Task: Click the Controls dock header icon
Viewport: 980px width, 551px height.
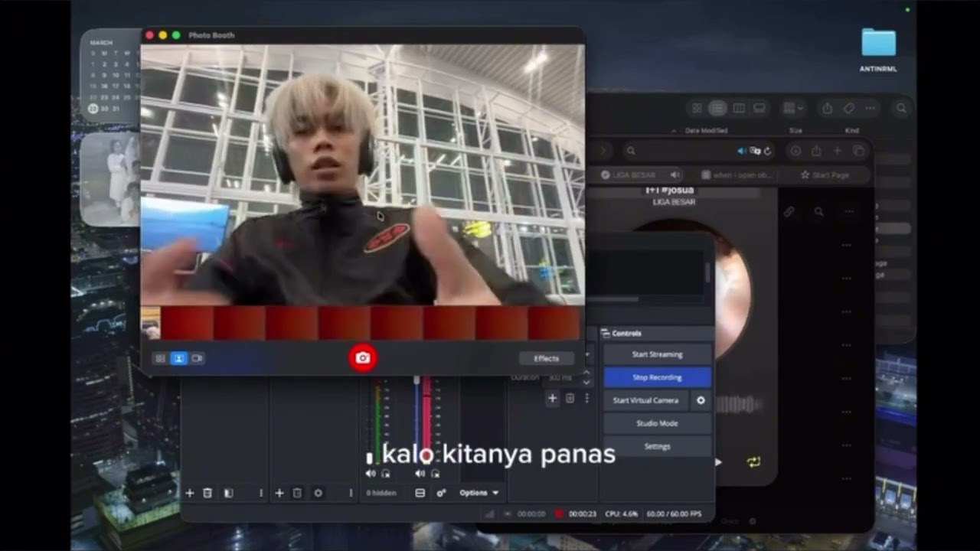Action: 606,334
